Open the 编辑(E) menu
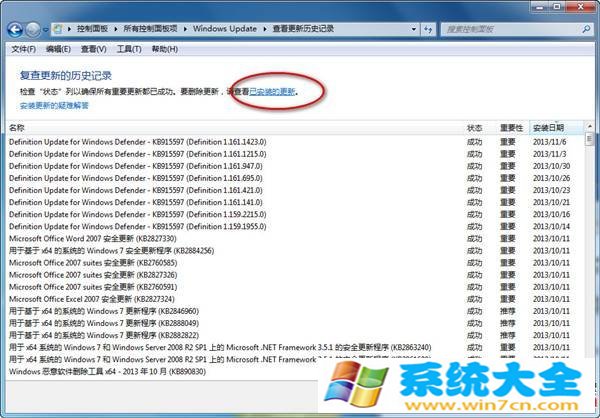Viewport: 600px width, 418px height. (58, 49)
